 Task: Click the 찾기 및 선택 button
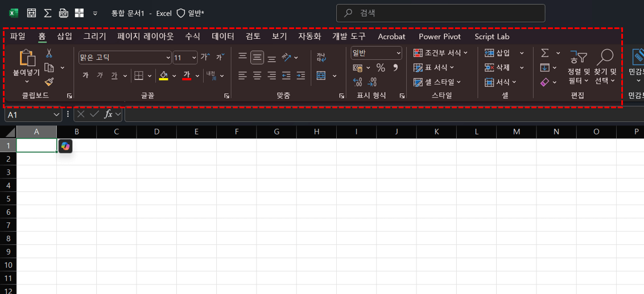coord(606,66)
